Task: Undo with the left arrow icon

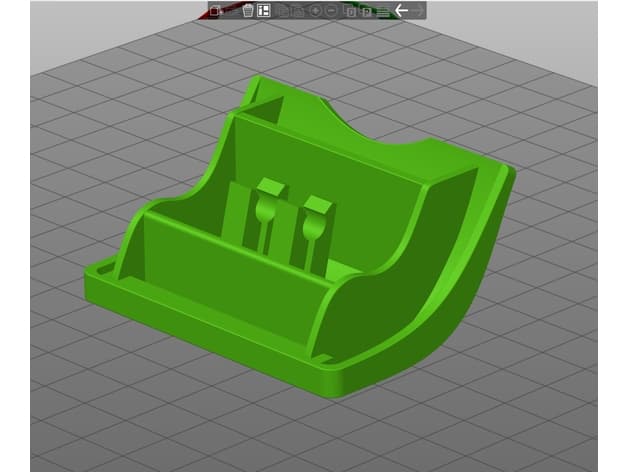Action: click(401, 10)
